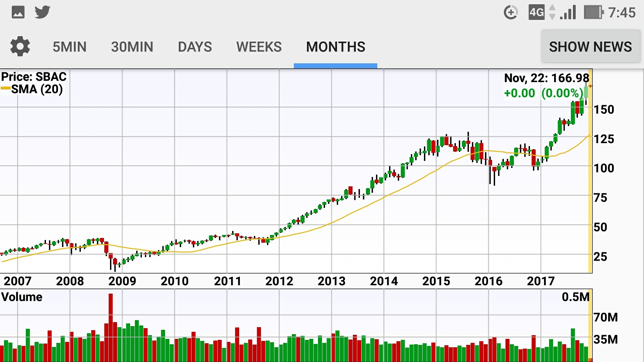
Task: Tap the 7:45 clock
Action: (x=622, y=13)
